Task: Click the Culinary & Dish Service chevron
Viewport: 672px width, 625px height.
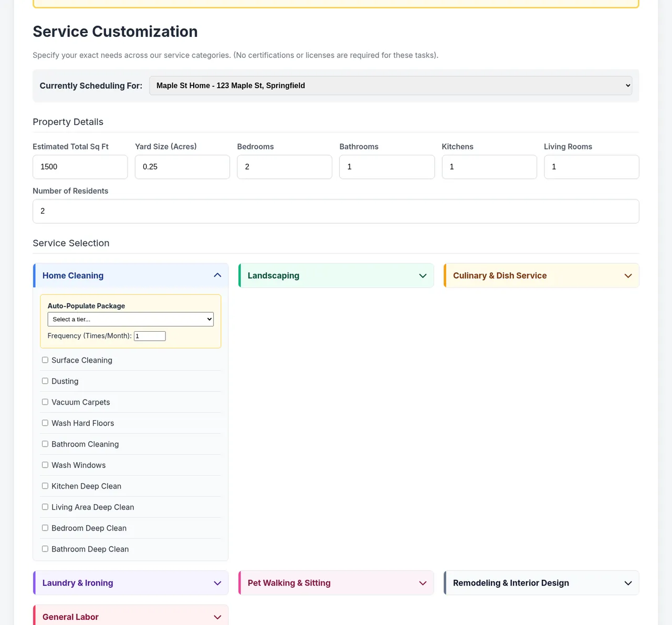Action: click(x=628, y=276)
